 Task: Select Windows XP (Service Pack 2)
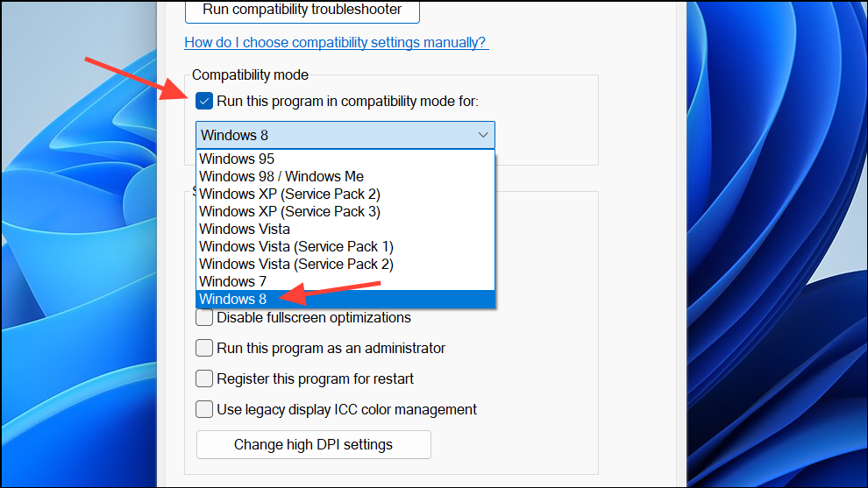(289, 194)
